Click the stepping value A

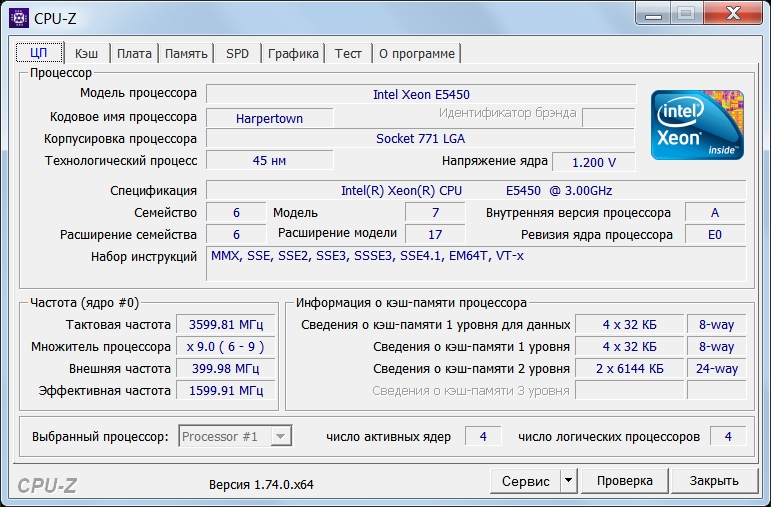point(715,212)
